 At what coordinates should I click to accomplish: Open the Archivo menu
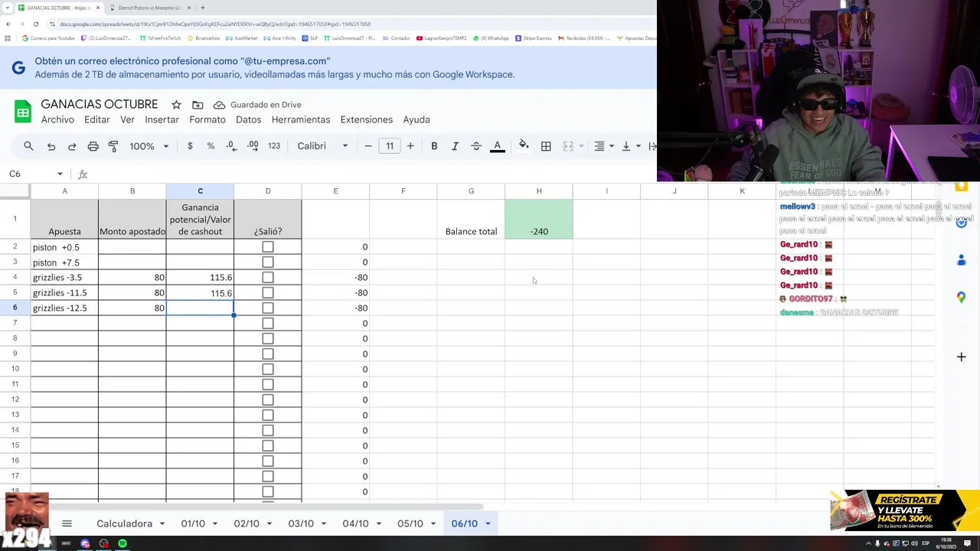point(57,120)
